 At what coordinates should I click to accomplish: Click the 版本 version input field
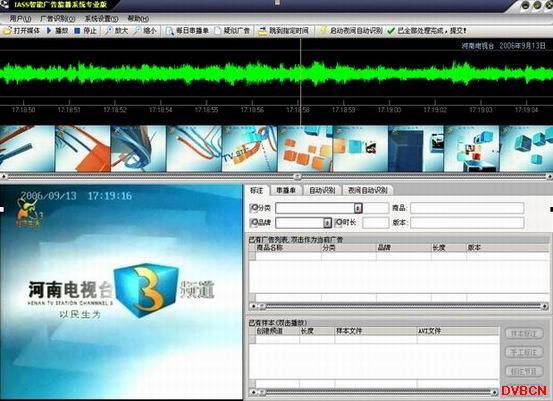467,223
